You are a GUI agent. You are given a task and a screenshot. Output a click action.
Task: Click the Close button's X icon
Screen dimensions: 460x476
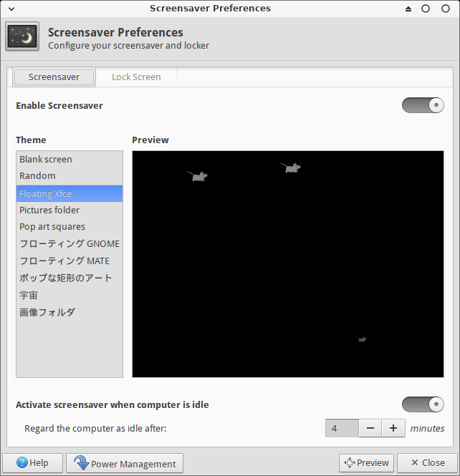point(415,462)
